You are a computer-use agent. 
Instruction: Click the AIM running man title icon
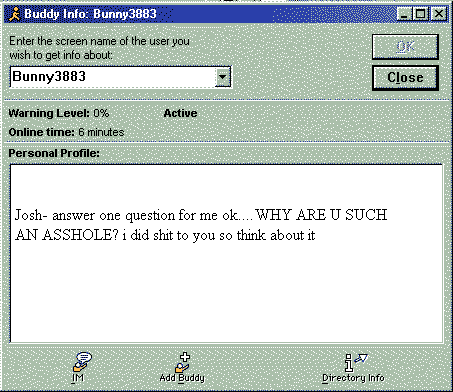click(x=14, y=14)
